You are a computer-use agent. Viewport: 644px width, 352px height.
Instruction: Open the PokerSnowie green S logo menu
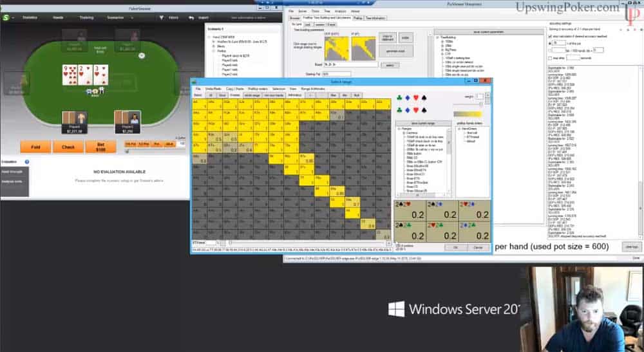point(6,17)
